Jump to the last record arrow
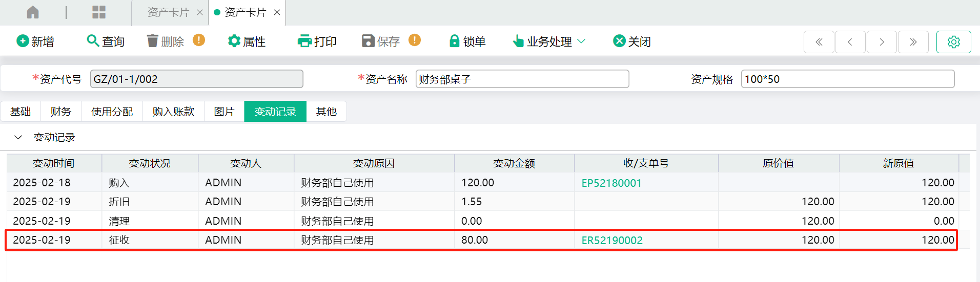This screenshot has height=282, width=980. click(913, 42)
